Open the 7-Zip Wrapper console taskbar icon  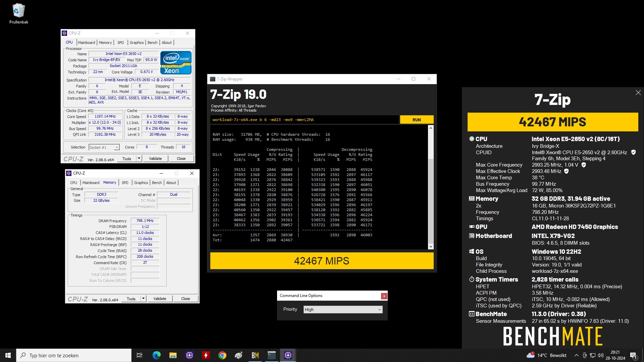(272, 355)
